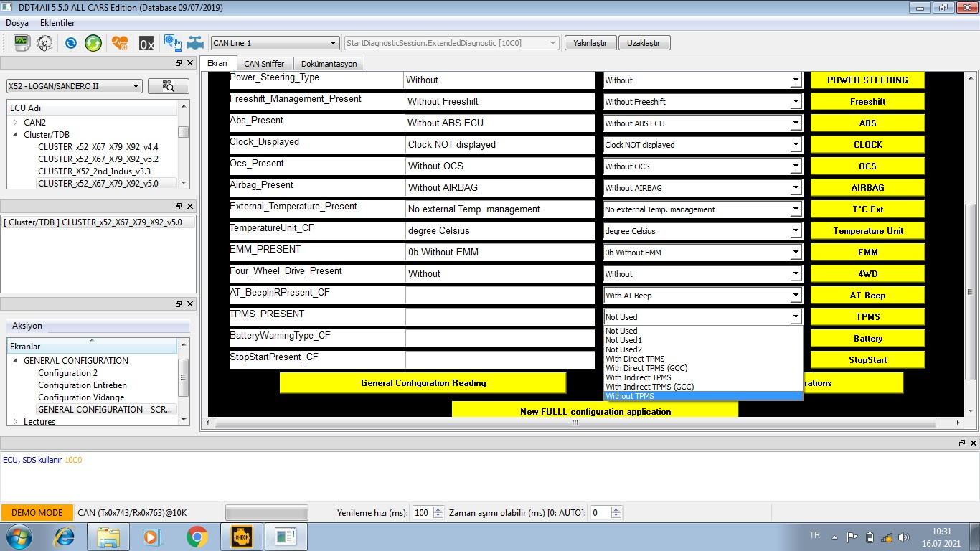Screen dimensions: 980x551
Task: Switch to the CAN Sniffer tab
Action: (264, 64)
